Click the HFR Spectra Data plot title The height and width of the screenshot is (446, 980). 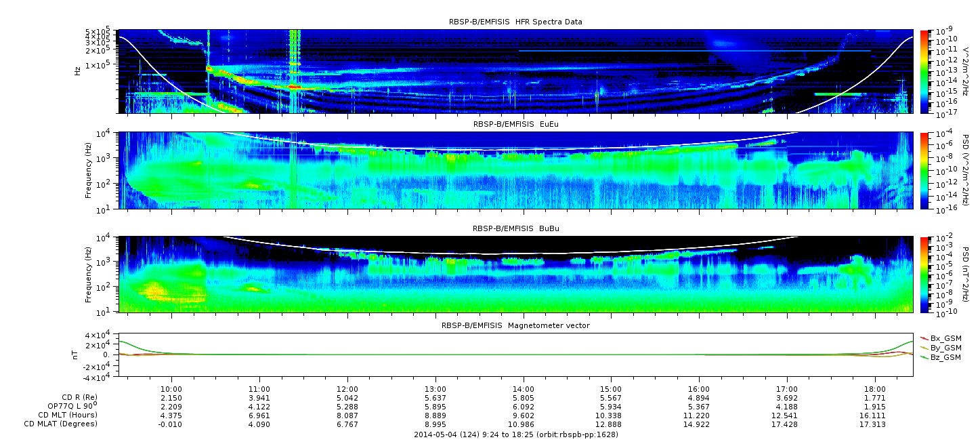(x=515, y=22)
